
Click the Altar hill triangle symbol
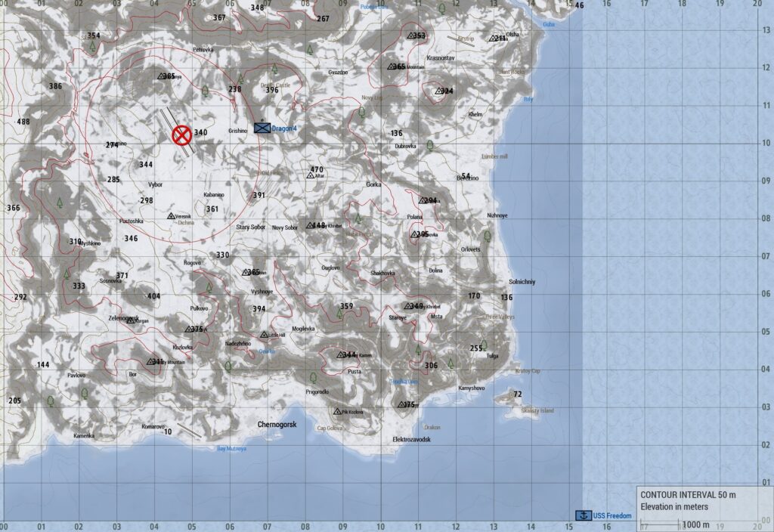pyautogui.click(x=311, y=175)
